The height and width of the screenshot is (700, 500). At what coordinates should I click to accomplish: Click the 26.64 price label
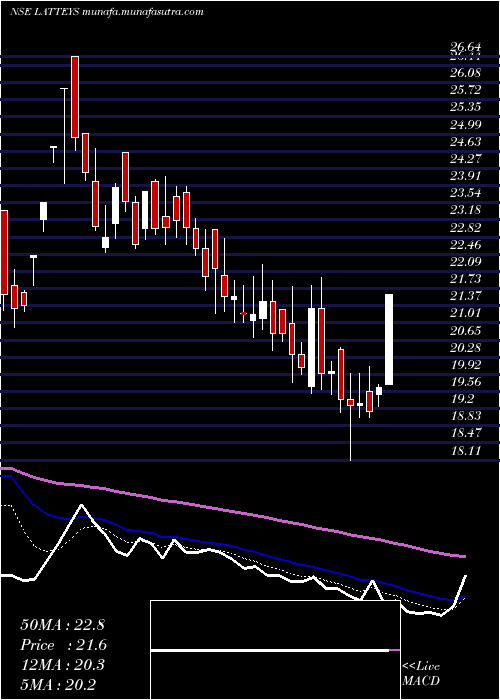[465, 47]
